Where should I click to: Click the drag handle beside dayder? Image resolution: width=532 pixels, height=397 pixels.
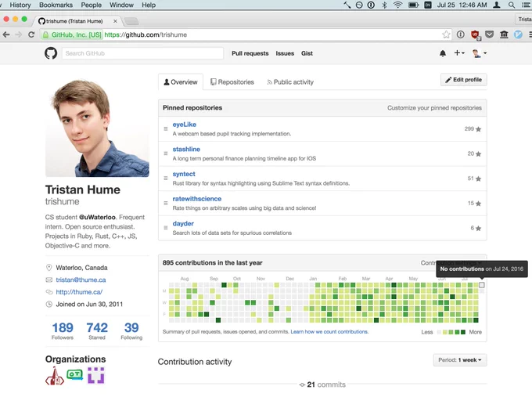pos(166,228)
